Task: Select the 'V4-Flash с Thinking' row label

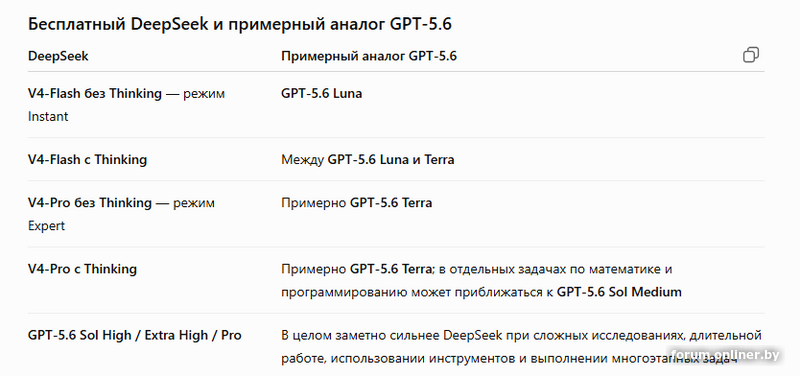Action: pyautogui.click(x=87, y=160)
